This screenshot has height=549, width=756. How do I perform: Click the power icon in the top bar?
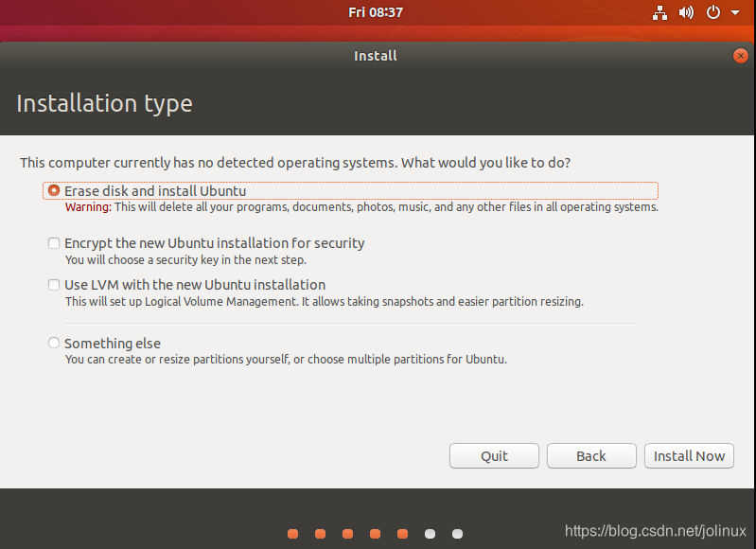click(x=713, y=12)
